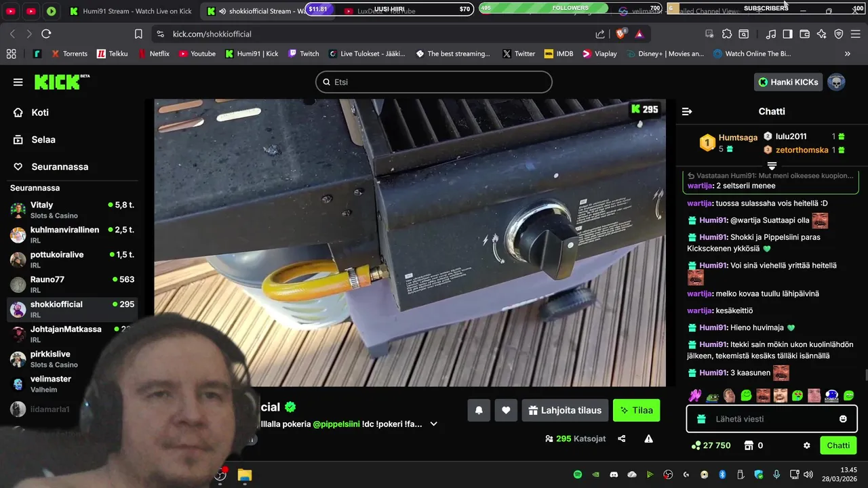
Task: Open Discord tray icon
Action: (614, 474)
